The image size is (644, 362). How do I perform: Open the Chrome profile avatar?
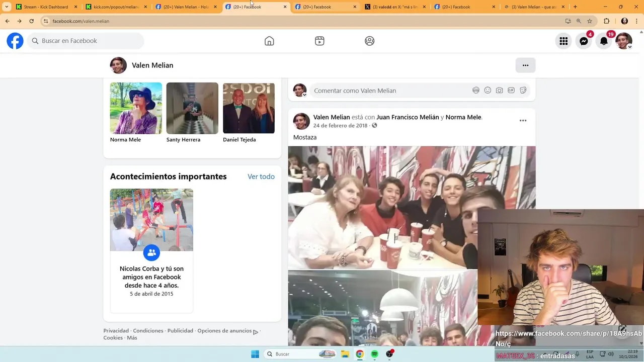(624, 21)
